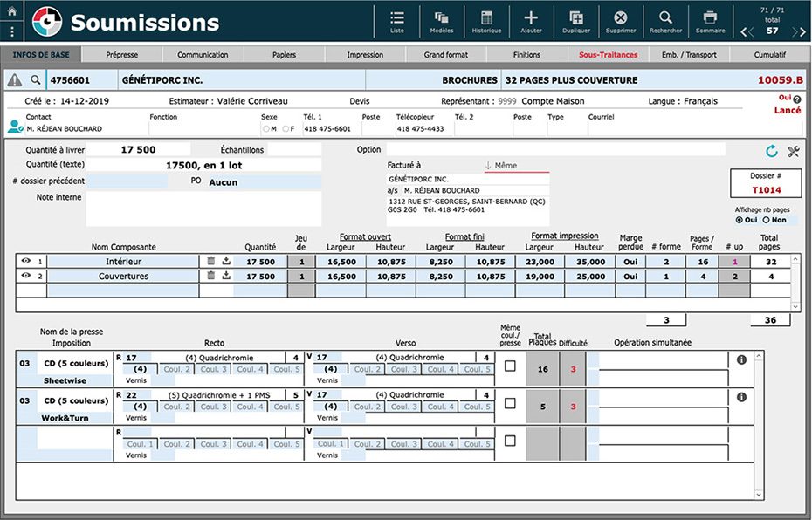
Task: Open the Rechercher search tool
Action: (665, 21)
